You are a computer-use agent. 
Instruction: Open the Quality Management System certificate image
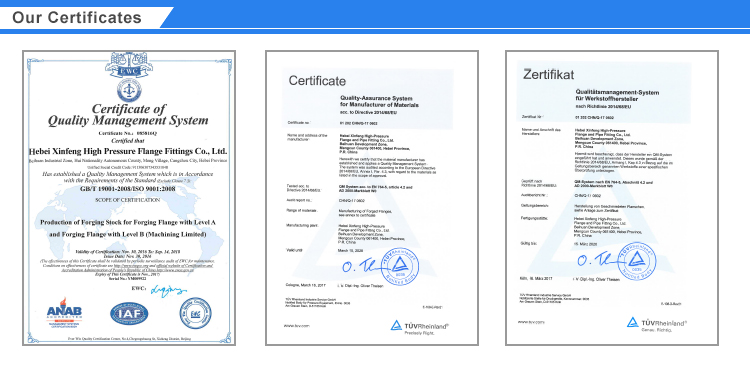[129, 198]
